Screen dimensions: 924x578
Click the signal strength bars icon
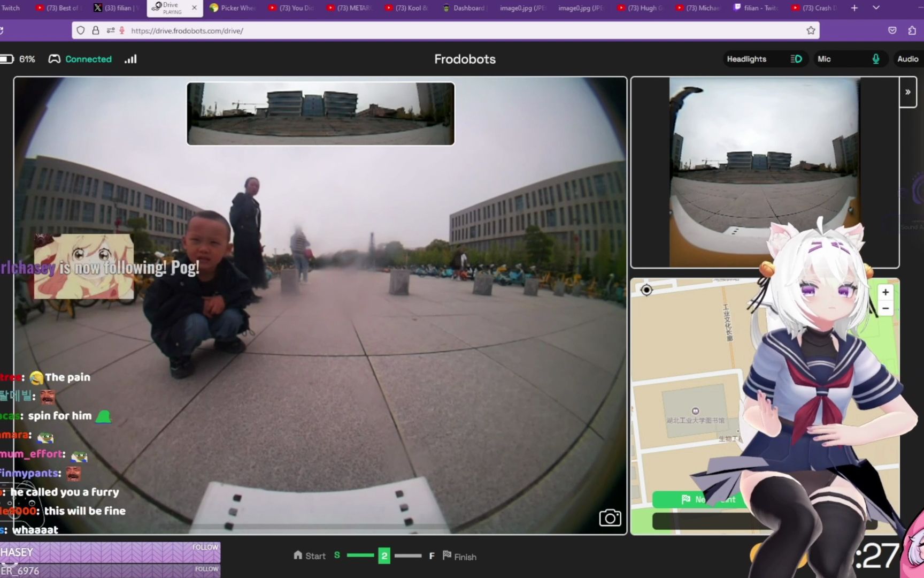click(130, 59)
